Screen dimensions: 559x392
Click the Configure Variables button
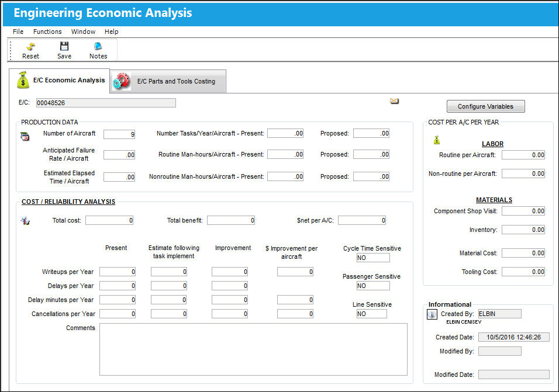click(x=485, y=106)
